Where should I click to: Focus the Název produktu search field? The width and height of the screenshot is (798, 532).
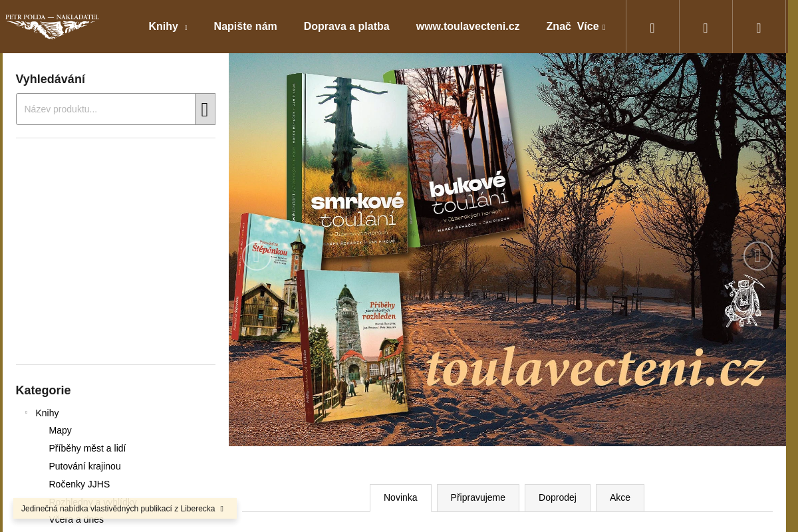(106, 109)
